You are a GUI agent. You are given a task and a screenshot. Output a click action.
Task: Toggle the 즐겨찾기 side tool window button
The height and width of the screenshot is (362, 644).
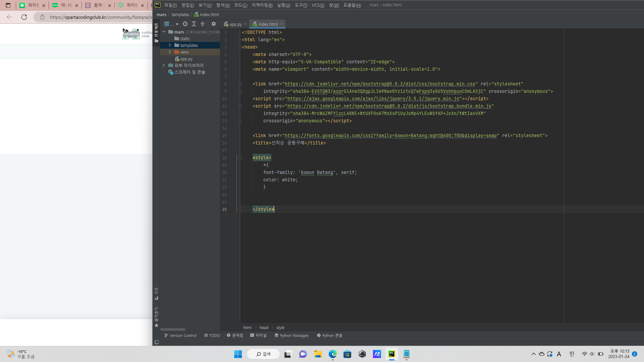pyautogui.click(x=156, y=317)
